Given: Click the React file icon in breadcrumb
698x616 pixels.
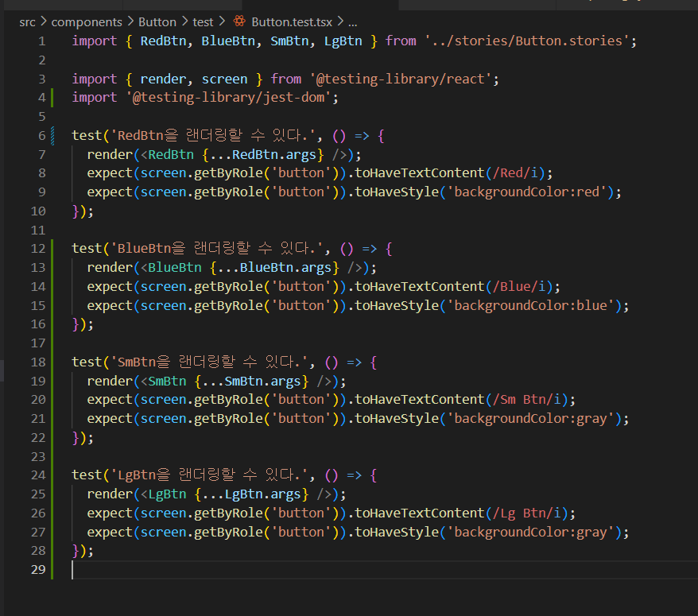Looking at the screenshot, I should [239, 21].
